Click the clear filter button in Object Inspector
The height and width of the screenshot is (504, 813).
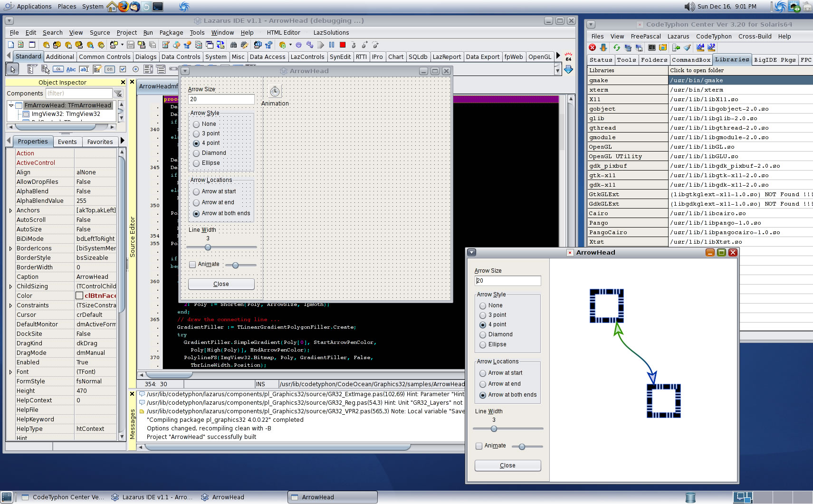(118, 94)
